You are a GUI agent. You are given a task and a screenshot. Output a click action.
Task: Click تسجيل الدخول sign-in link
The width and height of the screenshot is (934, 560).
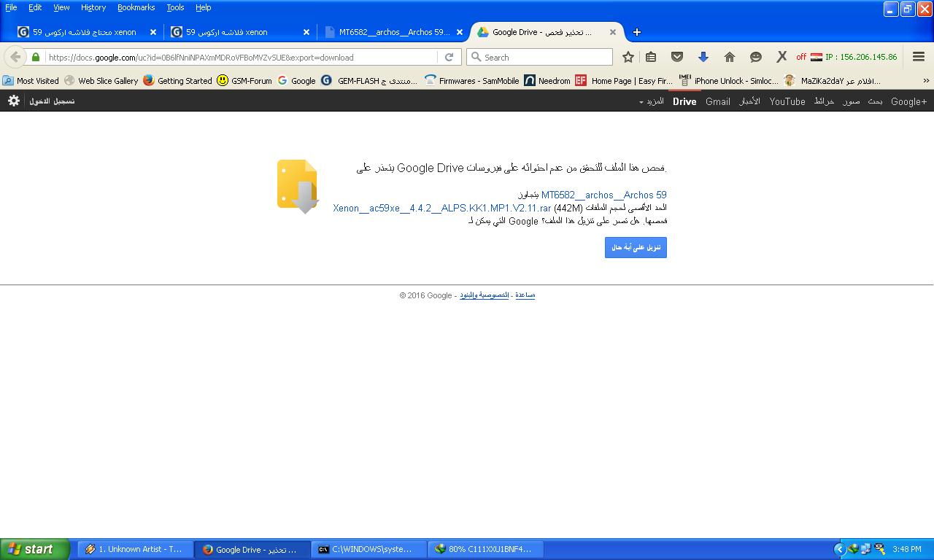coord(52,101)
